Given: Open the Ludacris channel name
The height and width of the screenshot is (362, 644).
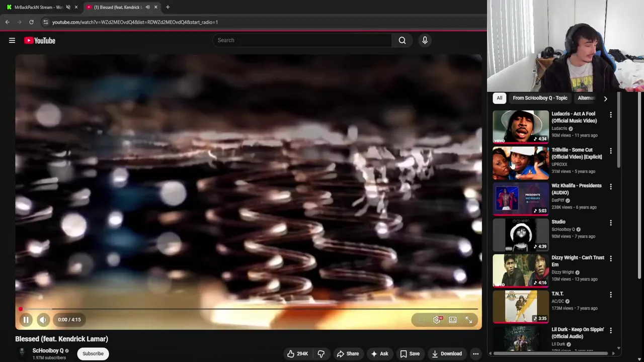Looking at the screenshot, I should [559, 128].
